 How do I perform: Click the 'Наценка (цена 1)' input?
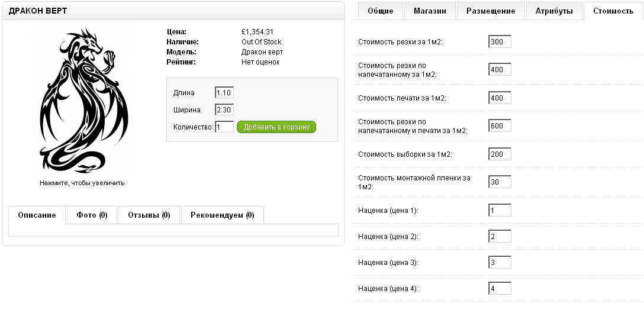[x=500, y=210]
